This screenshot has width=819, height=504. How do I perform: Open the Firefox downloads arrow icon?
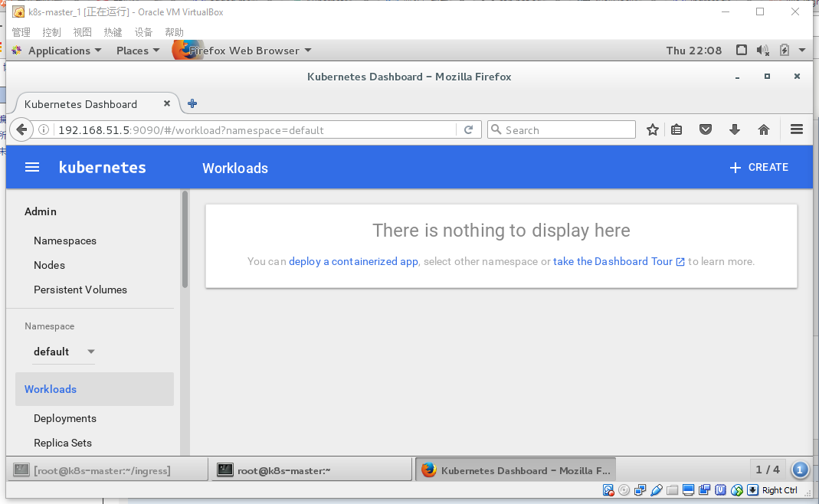[735, 130]
